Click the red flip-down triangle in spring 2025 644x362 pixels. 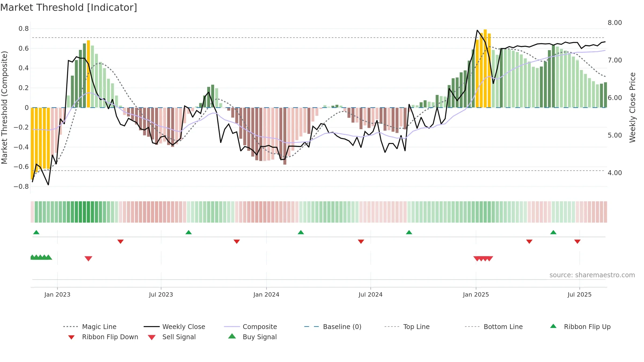pos(529,242)
